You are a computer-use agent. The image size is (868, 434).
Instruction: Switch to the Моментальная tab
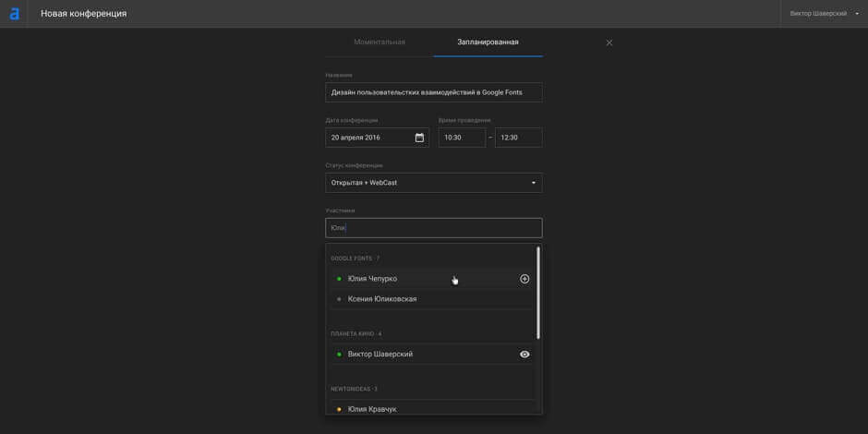point(380,42)
